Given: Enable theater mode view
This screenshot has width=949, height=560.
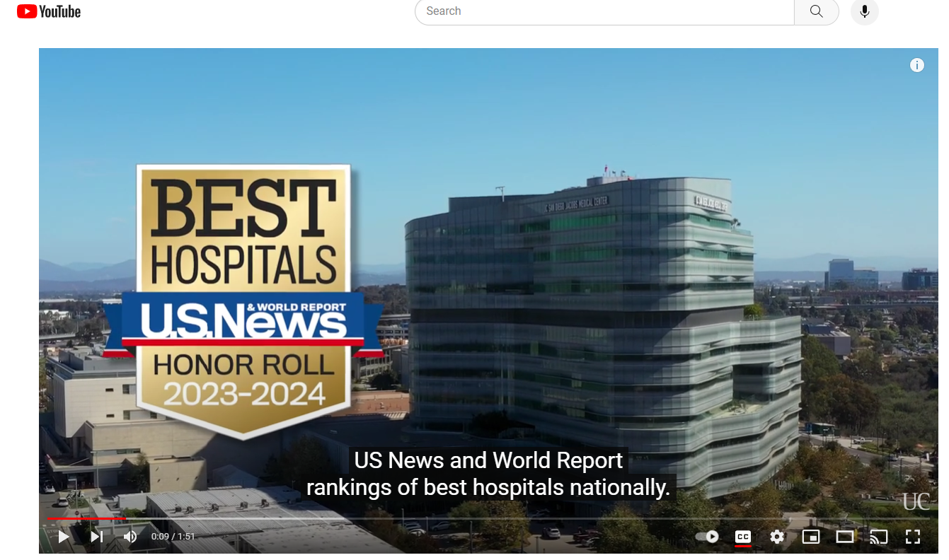Looking at the screenshot, I should coord(844,537).
